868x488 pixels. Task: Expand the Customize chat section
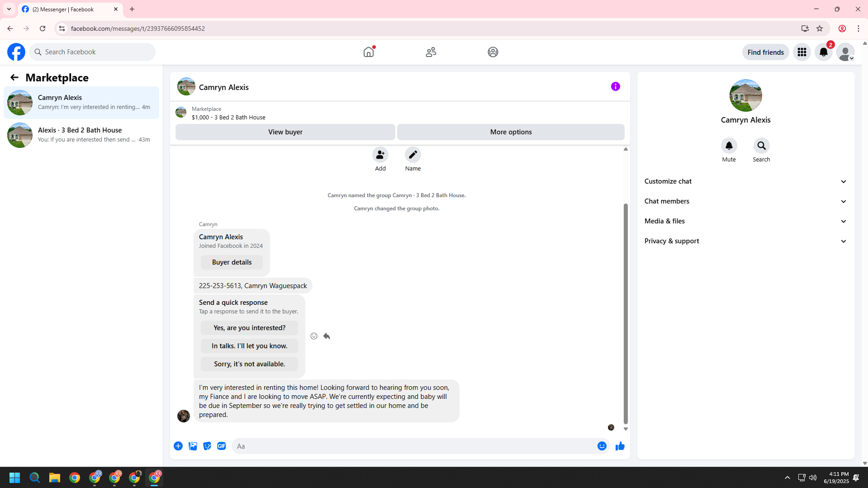point(745,181)
